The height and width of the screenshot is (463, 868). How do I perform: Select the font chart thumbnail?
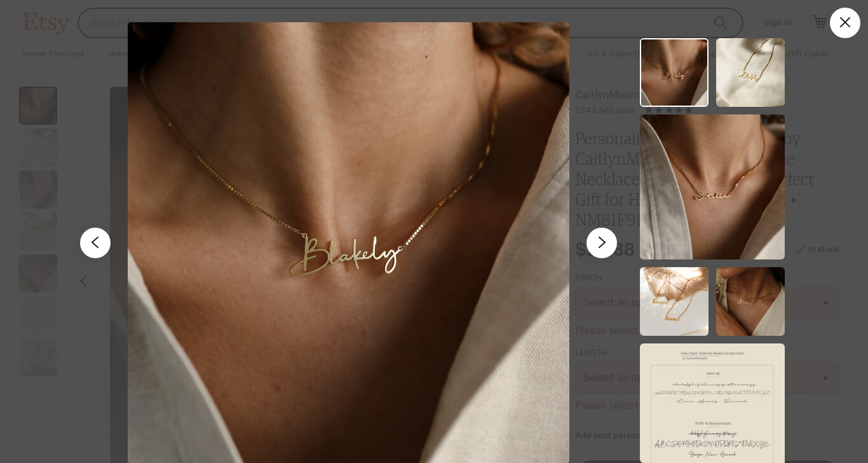tap(712, 403)
